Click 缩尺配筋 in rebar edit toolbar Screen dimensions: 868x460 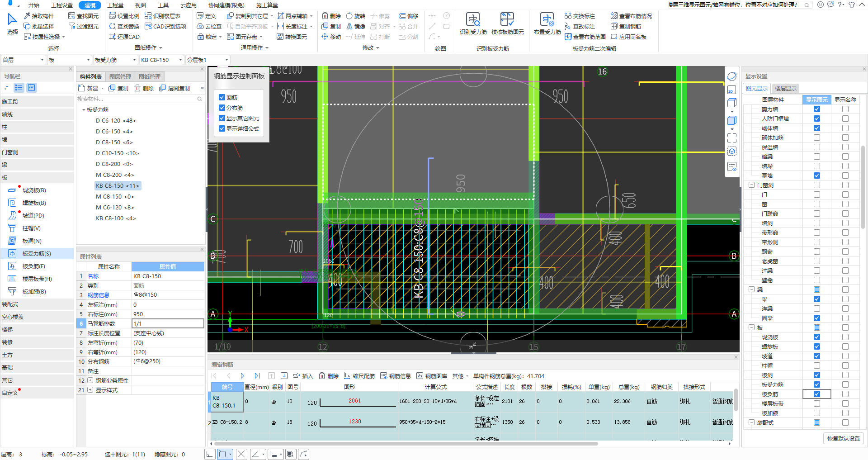[359, 376]
